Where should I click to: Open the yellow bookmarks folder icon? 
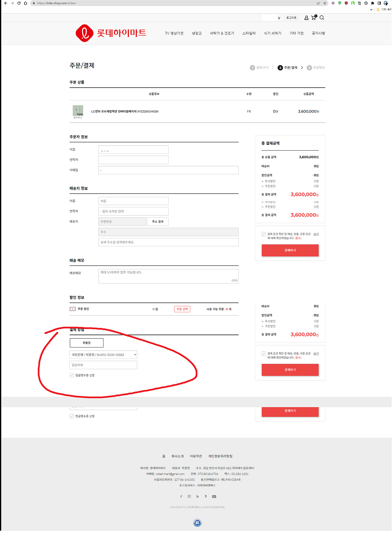tap(378, 9)
